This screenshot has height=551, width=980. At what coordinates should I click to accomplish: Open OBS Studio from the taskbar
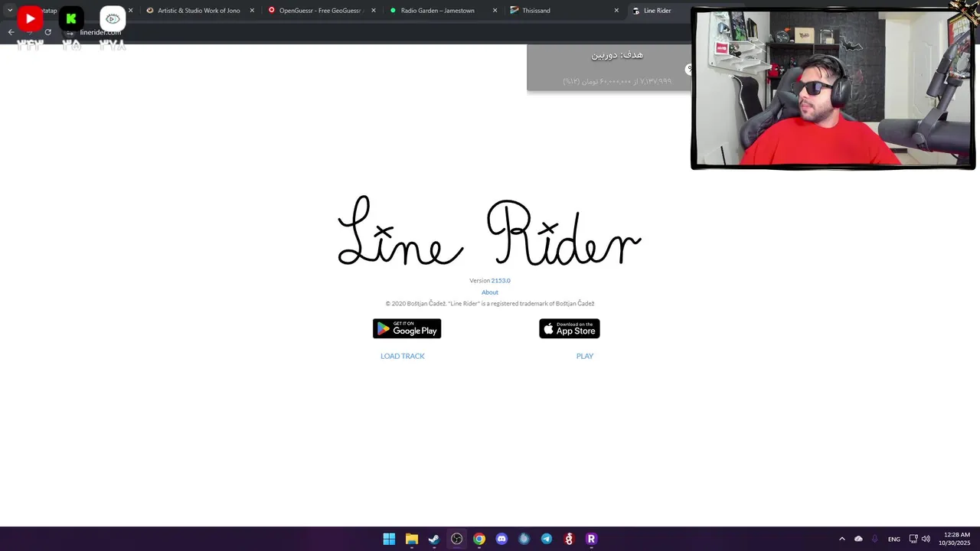click(456, 539)
